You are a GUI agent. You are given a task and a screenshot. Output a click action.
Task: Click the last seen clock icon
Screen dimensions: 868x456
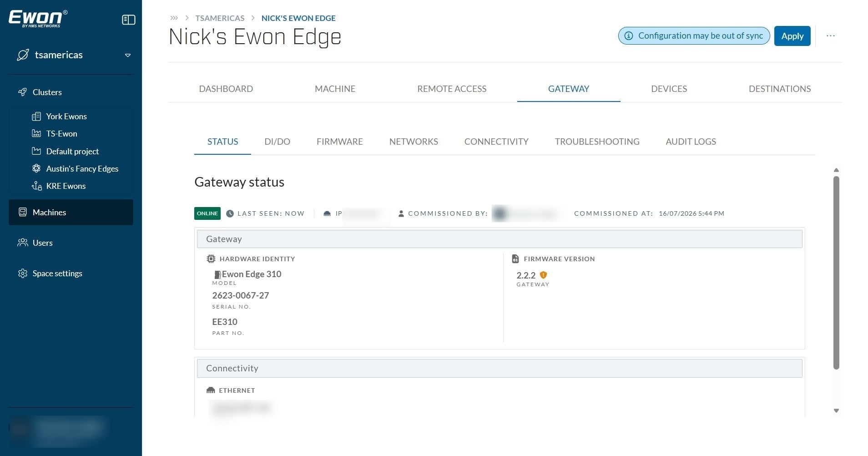point(230,213)
